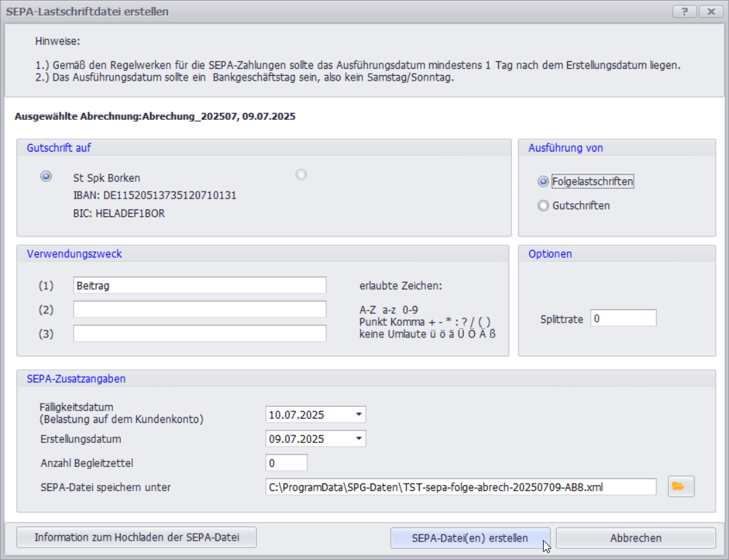Click Verwendungszweck field containing Beitrag
This screenshot has height=560, width=729.
tap(199, 285)
